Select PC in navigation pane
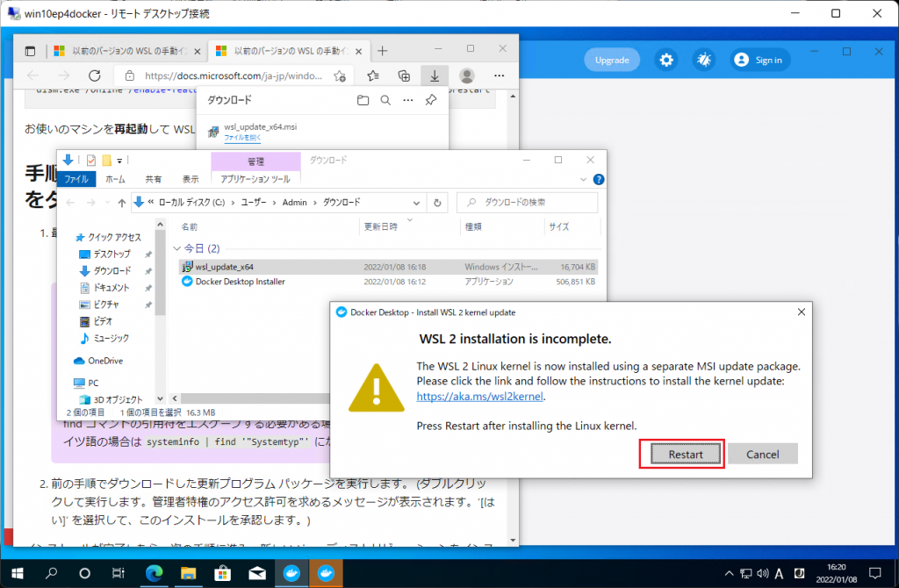 click(x=87, y=383)
